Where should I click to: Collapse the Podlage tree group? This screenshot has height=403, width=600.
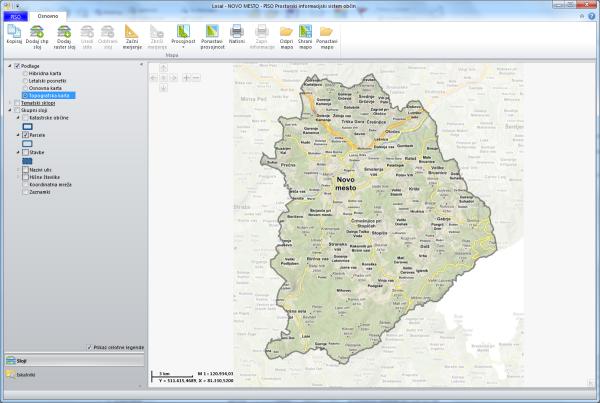point(9,66)
